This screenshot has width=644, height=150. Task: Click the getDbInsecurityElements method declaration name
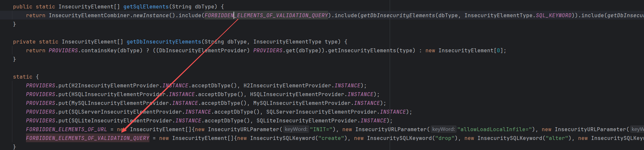pyautogui.click(x=164, y=42)
